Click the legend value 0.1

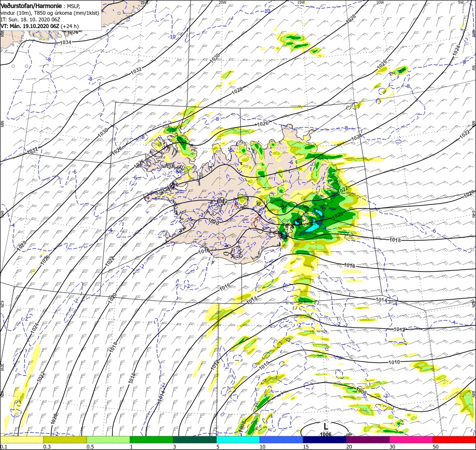coord(4,447)
